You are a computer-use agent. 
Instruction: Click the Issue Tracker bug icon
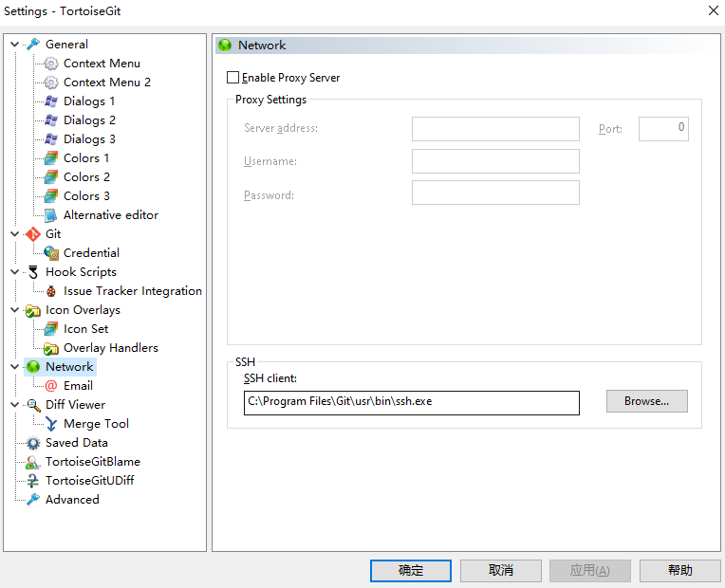[x=51, y=291]
